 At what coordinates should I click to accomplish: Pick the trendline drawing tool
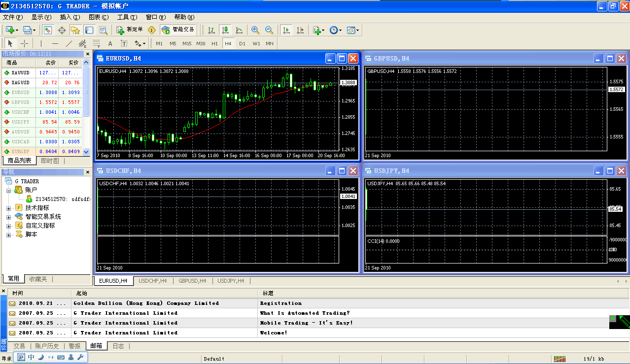[69, 43]
